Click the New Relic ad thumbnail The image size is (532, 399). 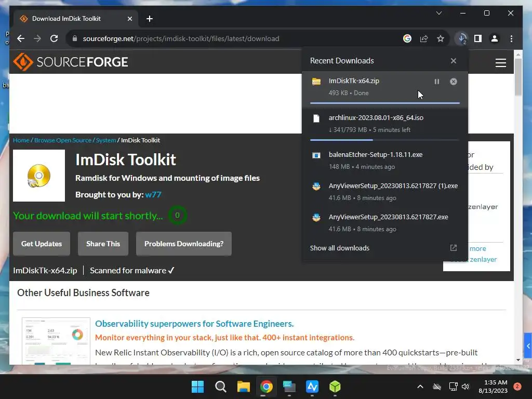click(56, 341)
